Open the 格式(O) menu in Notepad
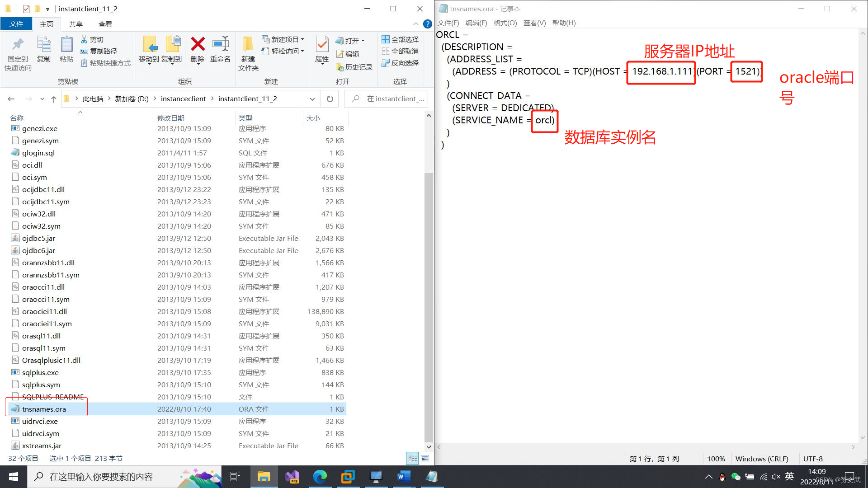868x488 pixels. click(505, 23)
